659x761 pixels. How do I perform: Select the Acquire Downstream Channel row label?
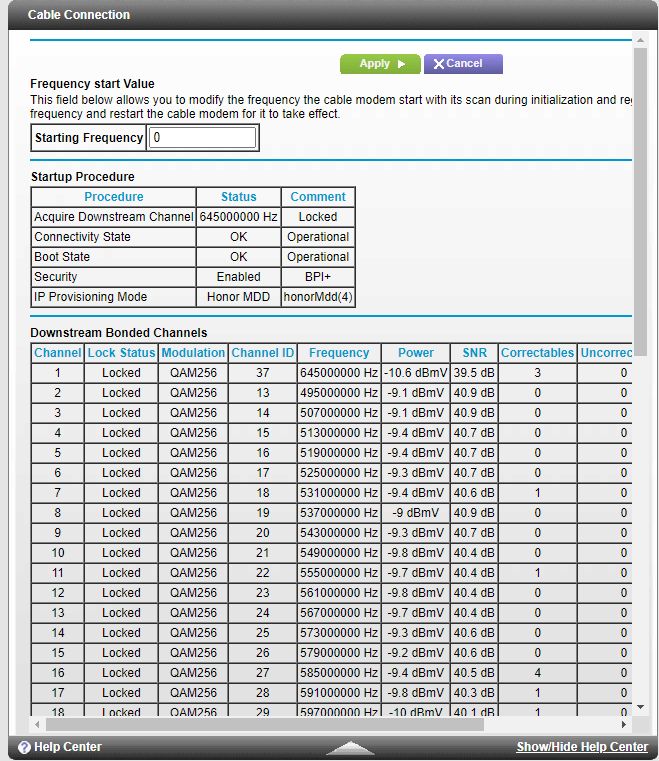click(114, 216)
